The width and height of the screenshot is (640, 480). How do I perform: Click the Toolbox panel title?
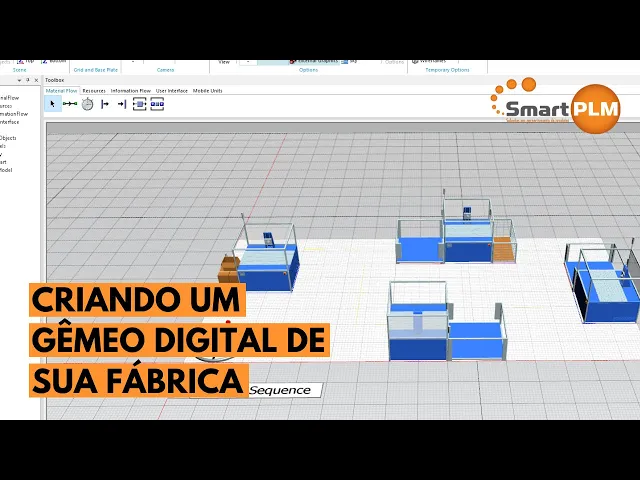[54, 80]
